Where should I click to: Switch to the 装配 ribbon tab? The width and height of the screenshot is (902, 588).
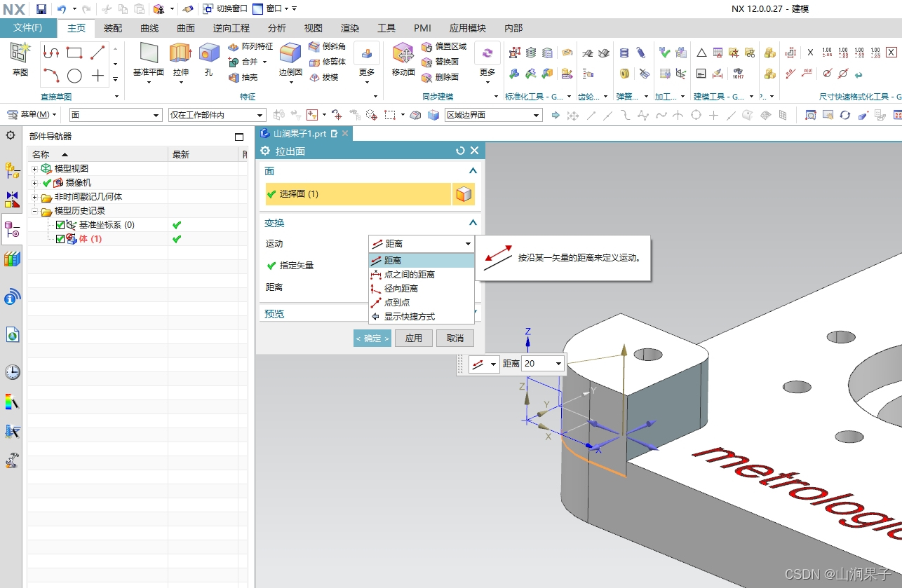pos(112,28)
